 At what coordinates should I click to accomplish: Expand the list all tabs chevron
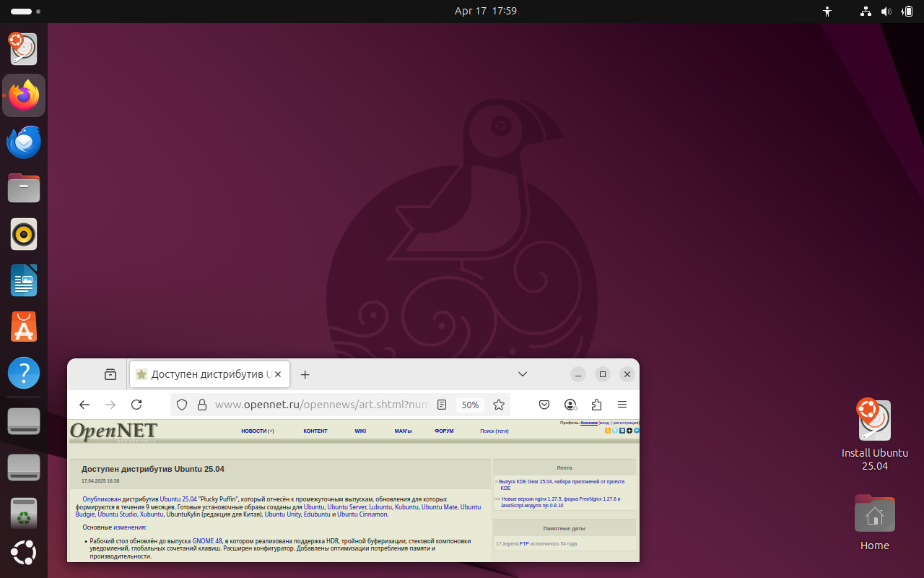tap(523, 374)
